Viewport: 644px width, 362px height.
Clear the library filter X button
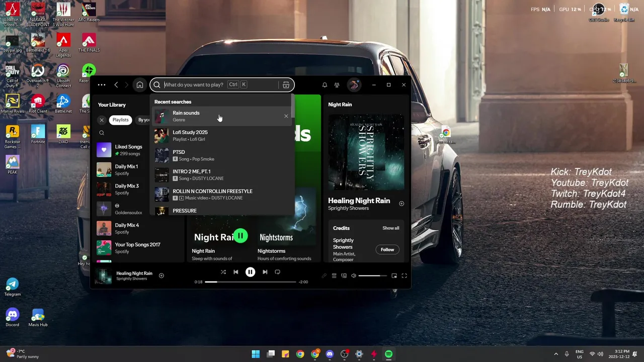pyautogui.click(x=102, y=120)
